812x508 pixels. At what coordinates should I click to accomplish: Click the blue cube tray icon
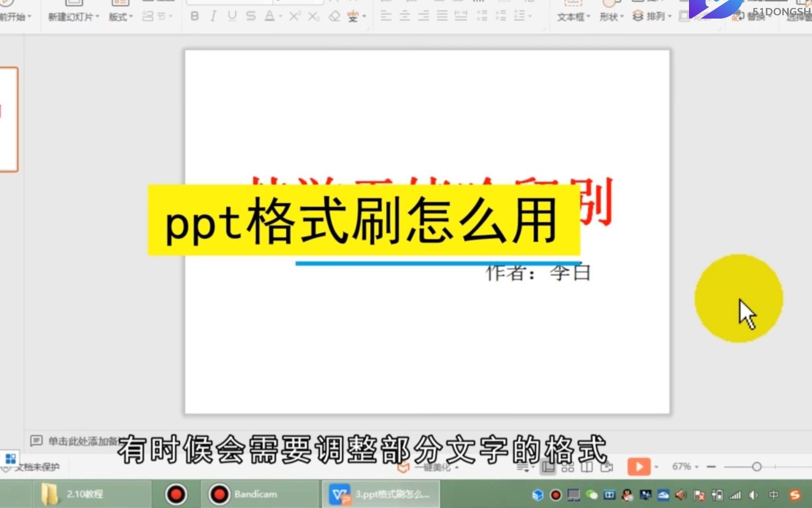pos(537,495)
